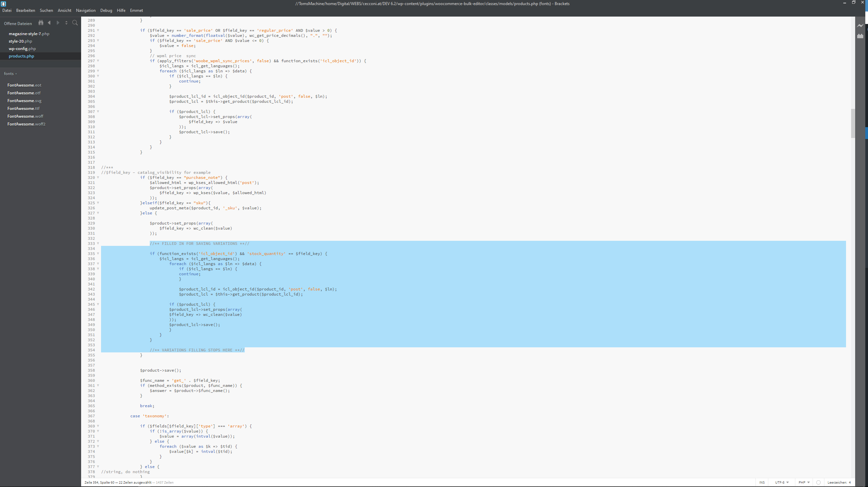Switch to the wp-config.php file
The width and height of the screenshot is (868, 487).
22,48
